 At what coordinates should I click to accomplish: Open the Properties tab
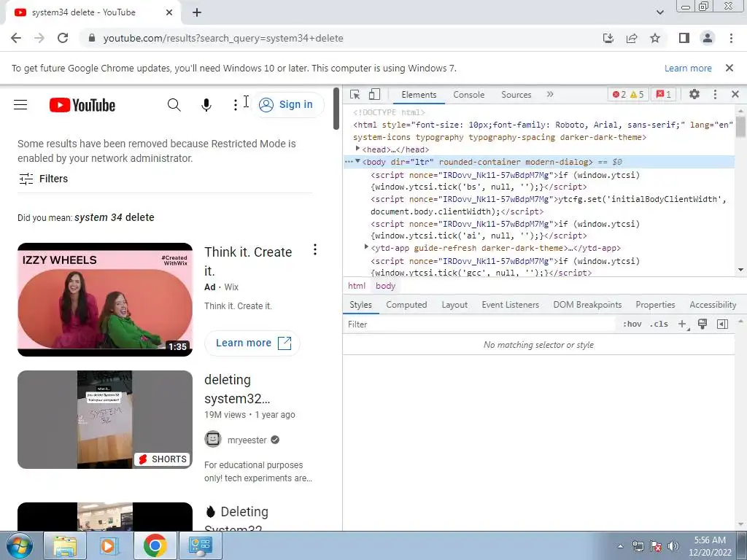pyautogui.click(x=655, y=305)
